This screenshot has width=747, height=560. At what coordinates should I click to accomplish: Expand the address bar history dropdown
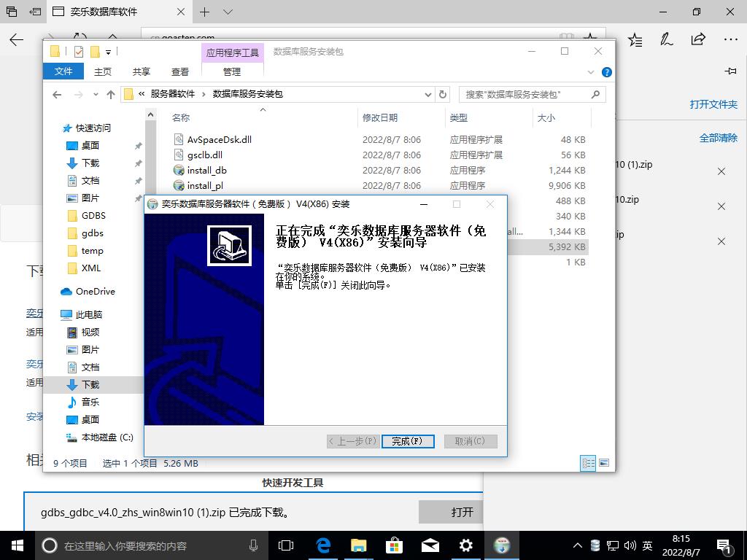point(428,94)
